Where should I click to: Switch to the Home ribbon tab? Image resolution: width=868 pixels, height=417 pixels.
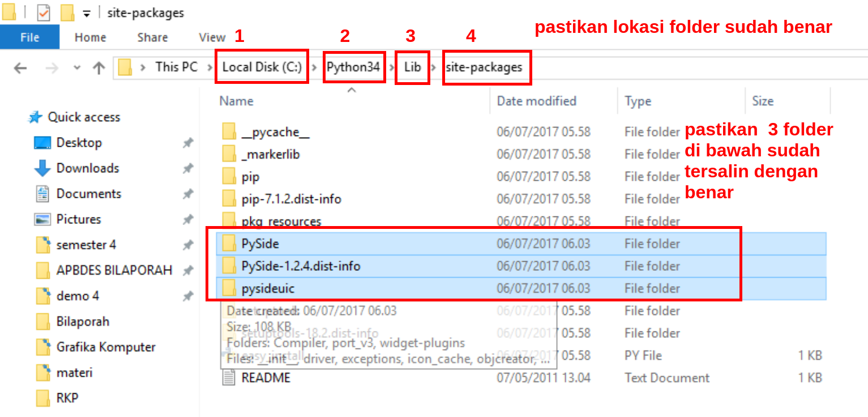point(91,37)
